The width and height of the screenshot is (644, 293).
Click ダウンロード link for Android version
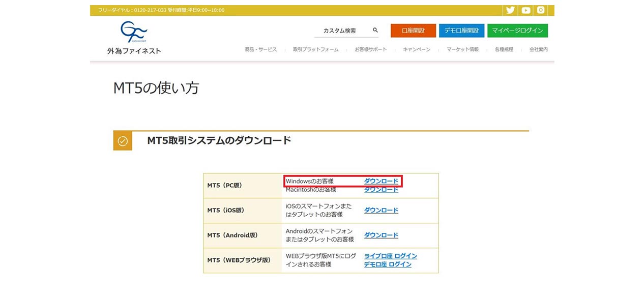click(x=381, y=235)
